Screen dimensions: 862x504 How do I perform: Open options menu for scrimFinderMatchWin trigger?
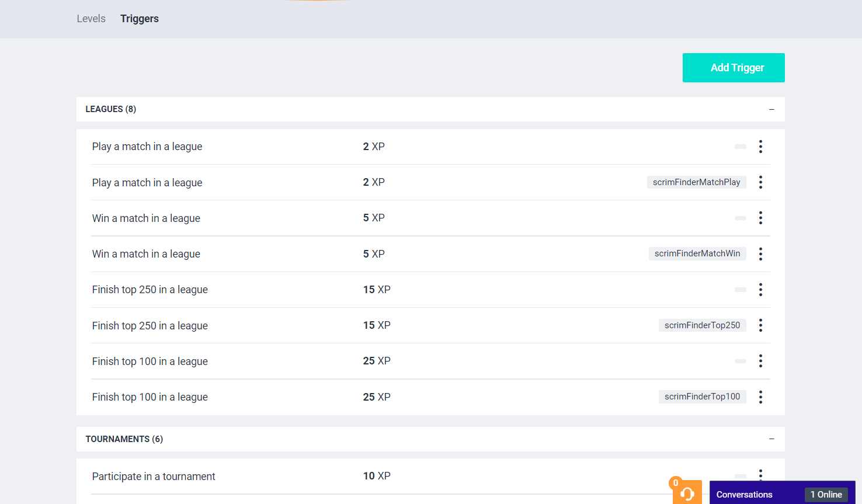(760, 254)
